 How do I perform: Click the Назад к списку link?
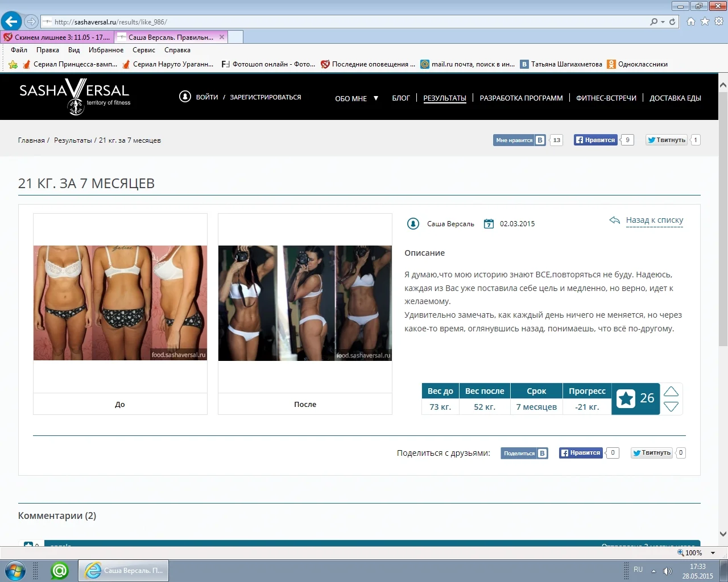[x=655, y=221]
